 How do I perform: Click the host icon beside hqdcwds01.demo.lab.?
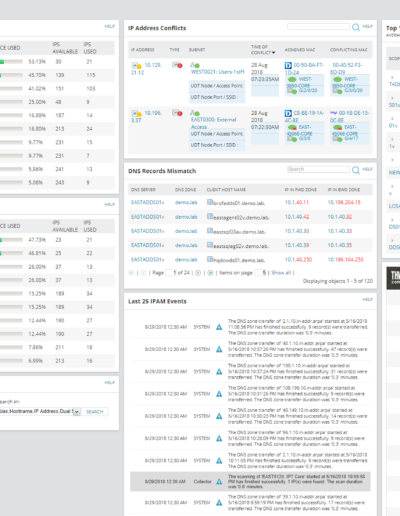point(210,259)
